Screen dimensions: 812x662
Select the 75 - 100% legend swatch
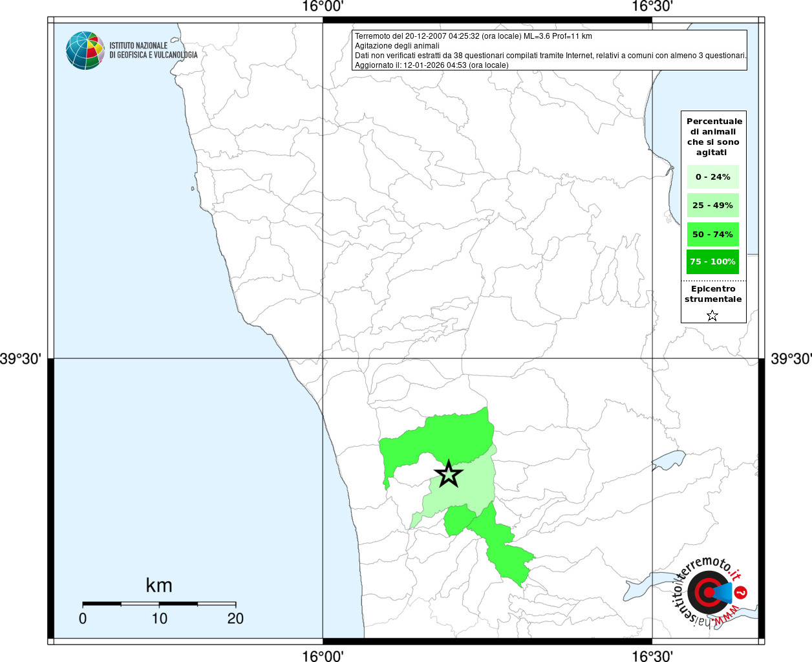pyautogui.click(x=712, y=261)
